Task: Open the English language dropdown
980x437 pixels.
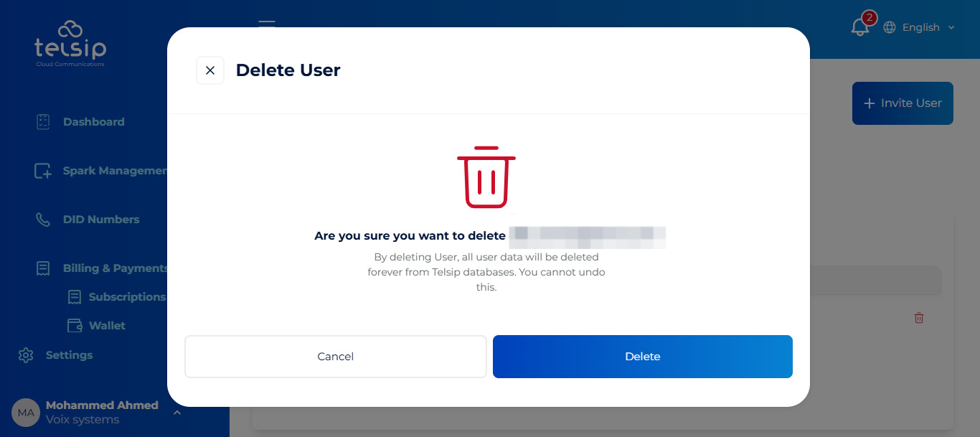Action: [x=920, y=27]
